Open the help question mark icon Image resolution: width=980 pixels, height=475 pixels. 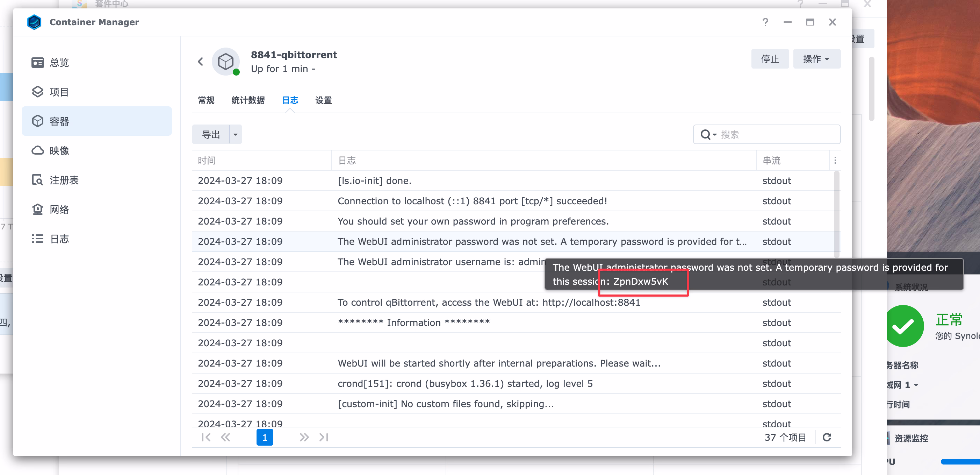coord(765,22)
